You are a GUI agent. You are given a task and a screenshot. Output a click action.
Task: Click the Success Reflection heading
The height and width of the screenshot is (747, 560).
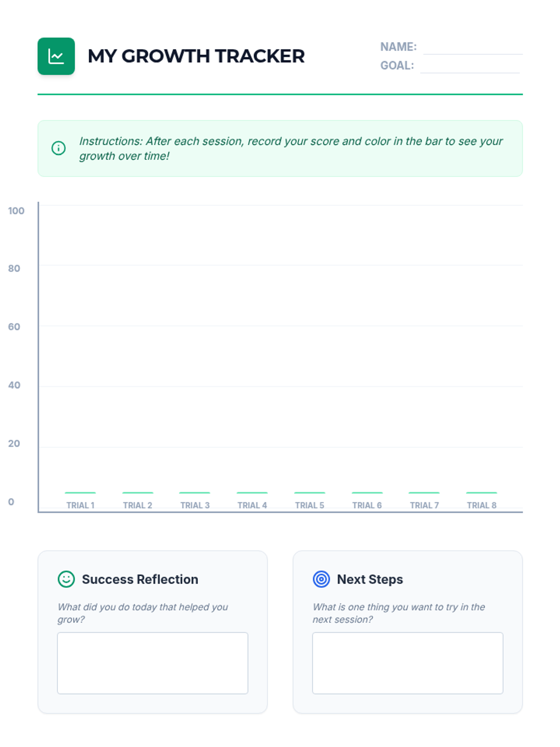click(140, 579)
